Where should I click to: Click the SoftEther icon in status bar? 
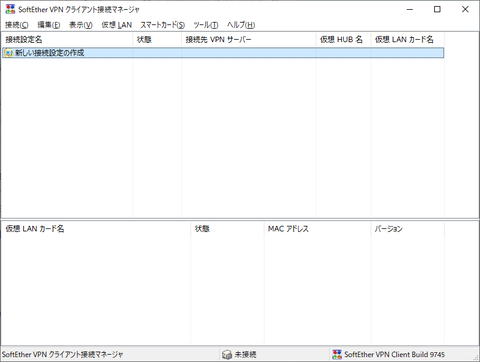[x=337, y=354]
